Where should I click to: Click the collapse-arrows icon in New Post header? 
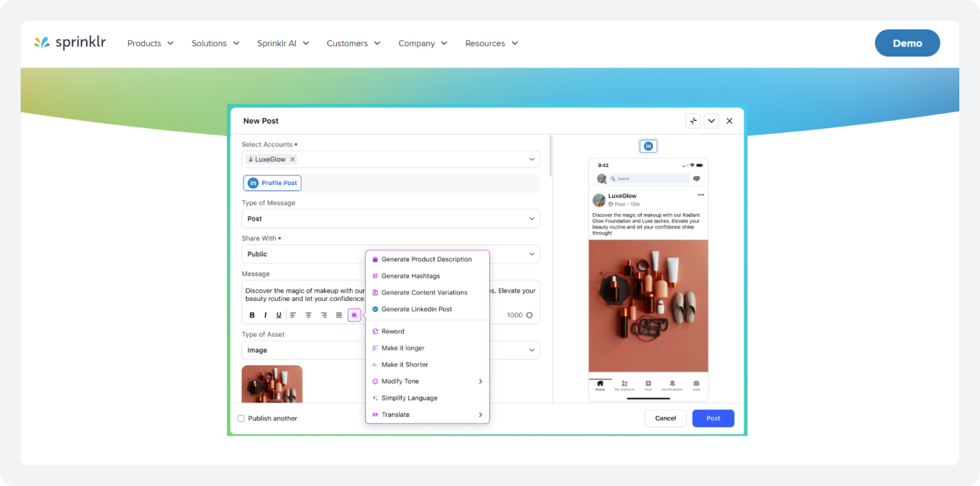point(694,121)
